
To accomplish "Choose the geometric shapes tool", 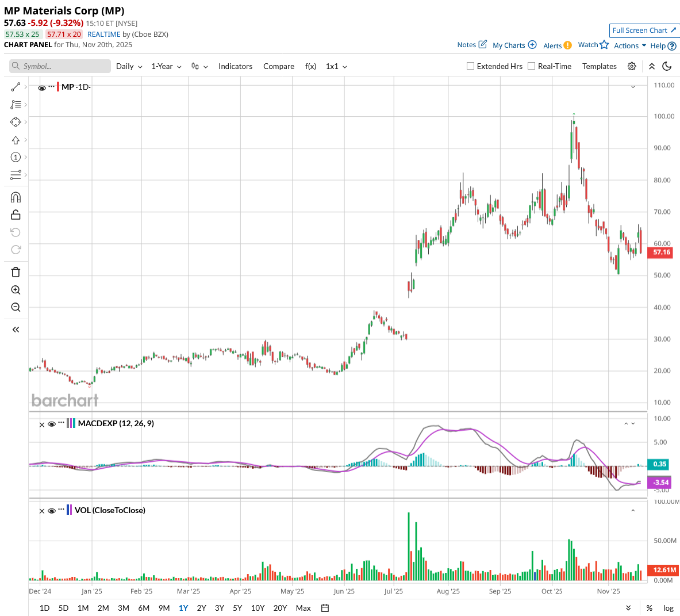I will pos(16,123).
